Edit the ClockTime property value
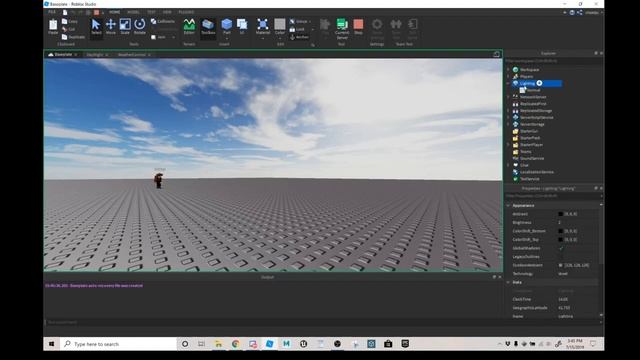Viewport: 640px width, 360px height. 578,299
